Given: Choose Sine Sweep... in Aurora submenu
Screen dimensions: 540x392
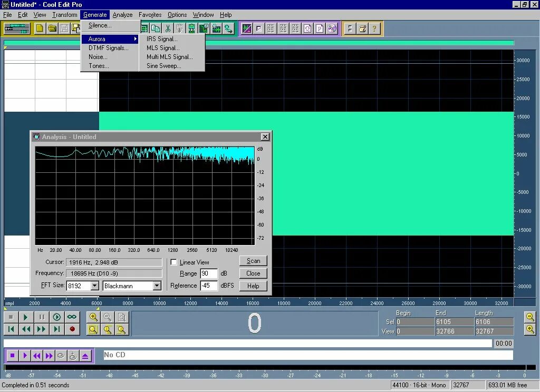Looking at the screenshot, I should pyautogui.click(x=172, y=66).
